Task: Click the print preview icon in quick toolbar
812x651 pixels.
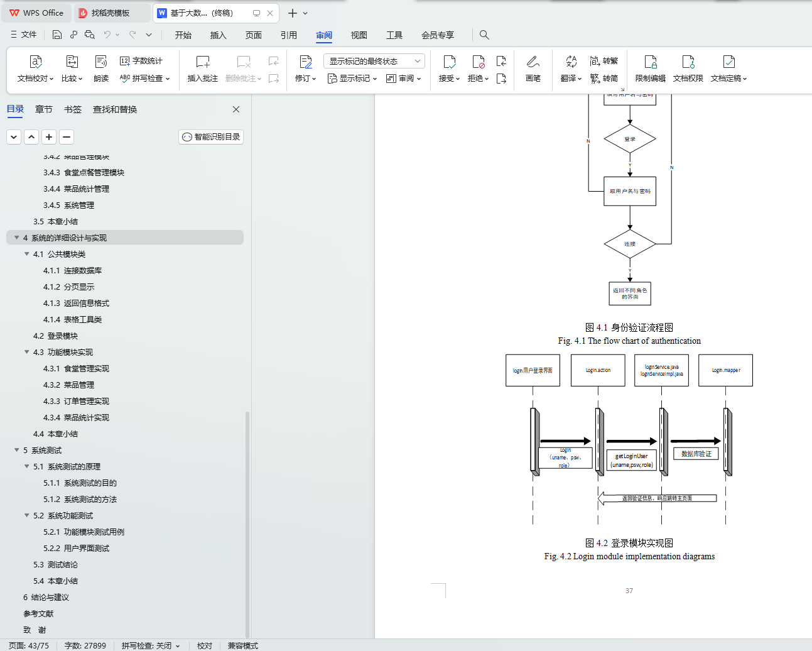Action: pyautogui.click(x=90, y=35)
